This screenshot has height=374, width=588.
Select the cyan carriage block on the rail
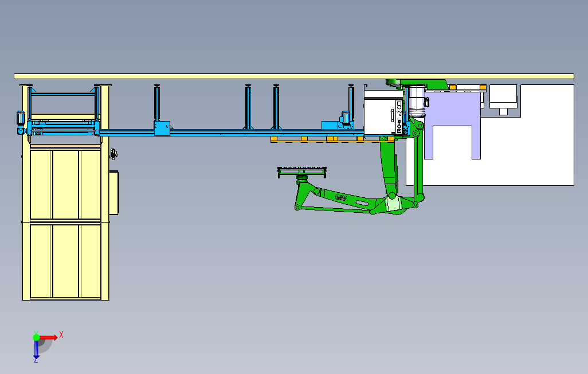[x=162, y=128]
